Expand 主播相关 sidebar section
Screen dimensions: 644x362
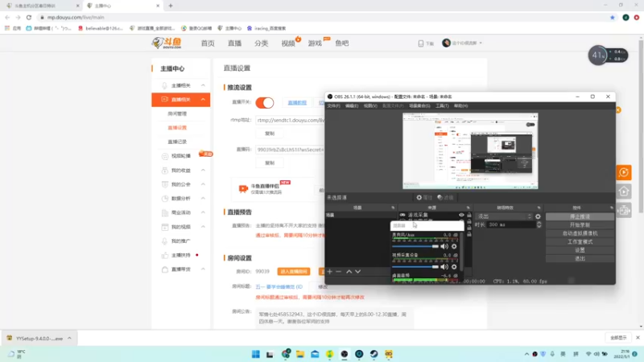203,85
